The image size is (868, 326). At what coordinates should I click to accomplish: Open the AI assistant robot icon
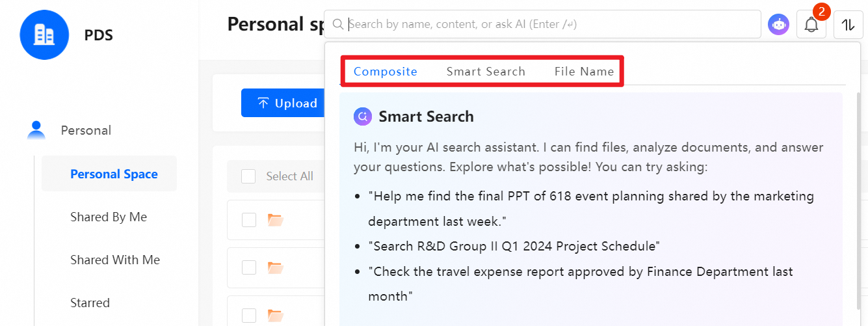tap(778, 25)
